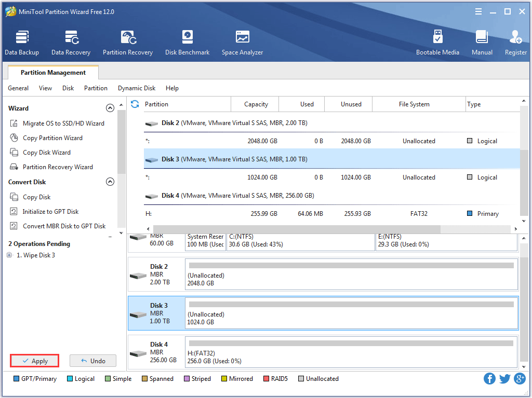Viewport: 532px width, 398px height.
Task: Select the System Reserved partition block
Action: click(205, 241)
